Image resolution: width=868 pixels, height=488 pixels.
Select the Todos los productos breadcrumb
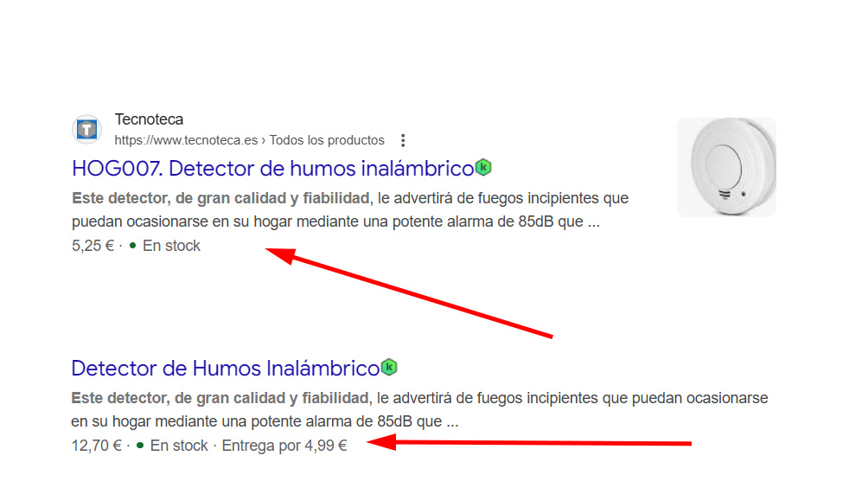[327, 140]
